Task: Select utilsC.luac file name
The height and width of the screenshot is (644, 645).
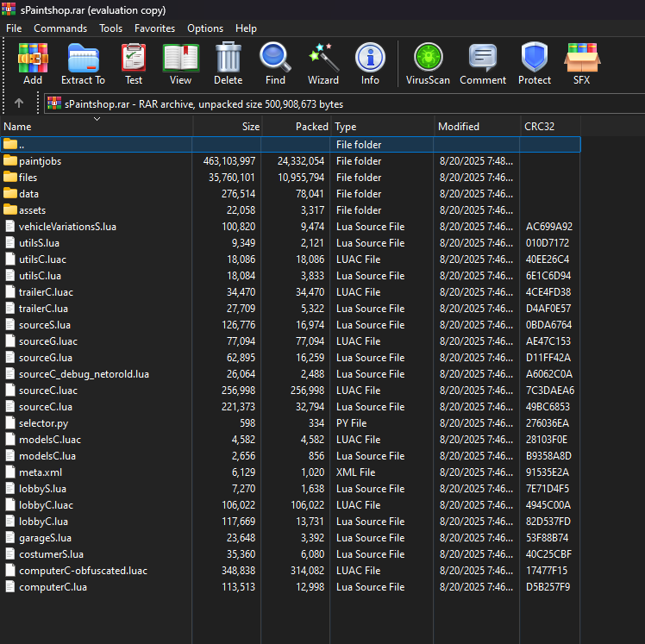Action: (x=43, y=259)
